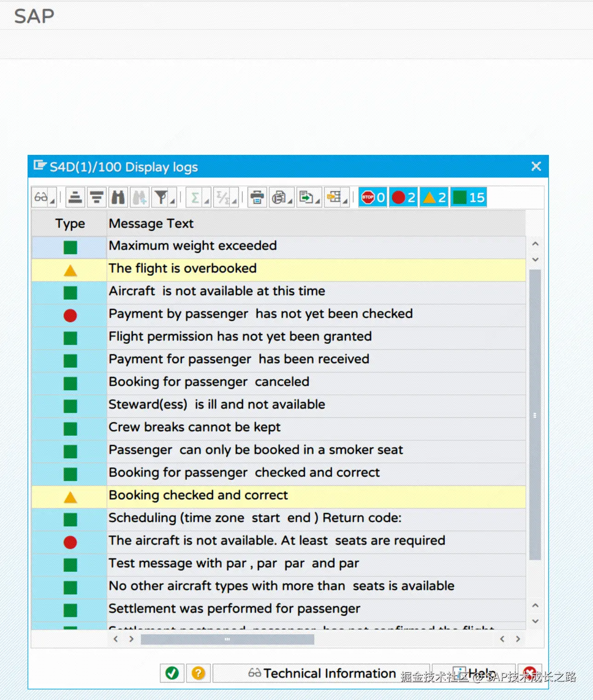The height and width of the screenshot is (700, 593).
Task: Toggle the red error messages filter showing 2
Action: click(403, 198)
